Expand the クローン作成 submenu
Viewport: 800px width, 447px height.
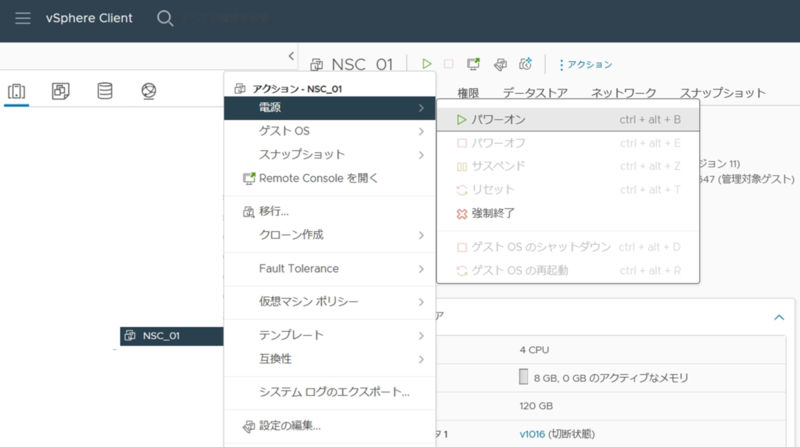[330, 235]
